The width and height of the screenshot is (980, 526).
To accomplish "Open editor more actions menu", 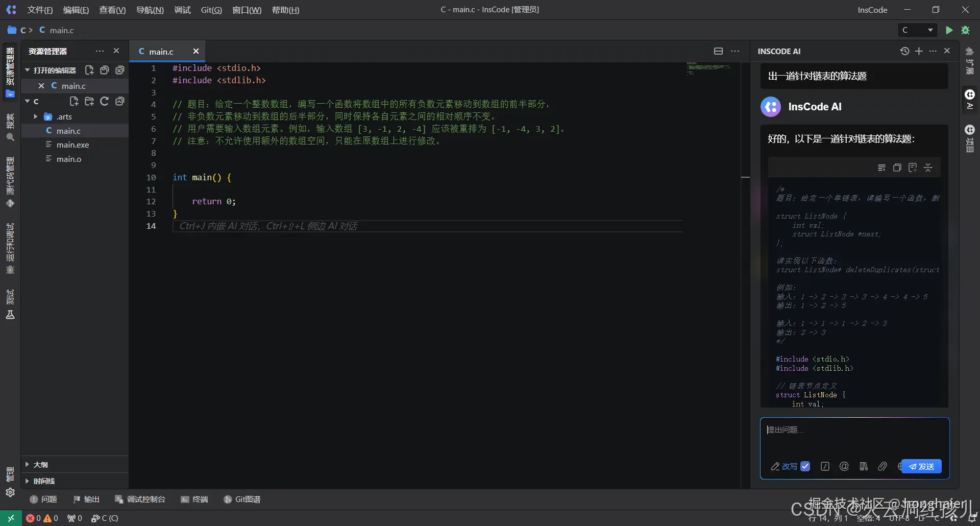I will [x=735, y=51].
